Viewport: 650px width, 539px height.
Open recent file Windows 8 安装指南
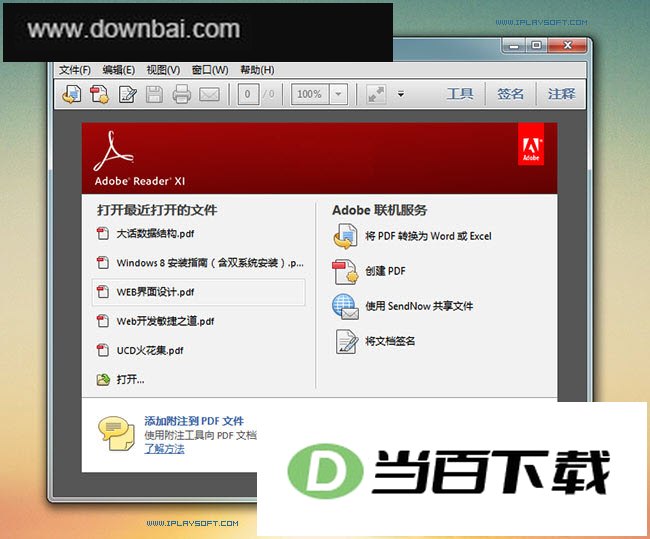click(x=210, y=262)
